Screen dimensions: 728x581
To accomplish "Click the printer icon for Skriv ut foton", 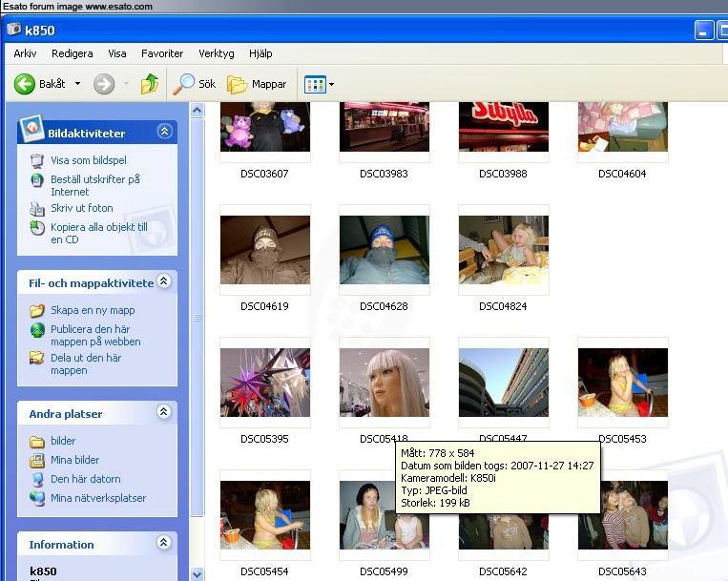I will pos(37,209).
